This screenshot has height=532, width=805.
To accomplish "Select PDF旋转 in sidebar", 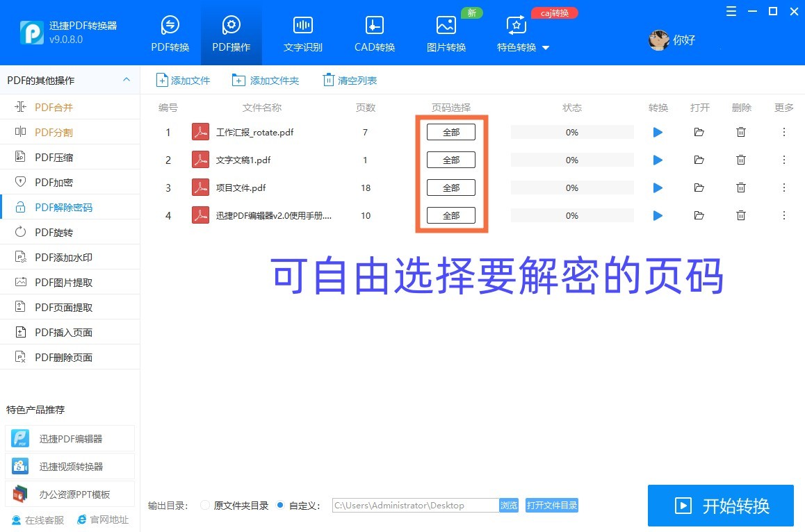I will [70, 233].
